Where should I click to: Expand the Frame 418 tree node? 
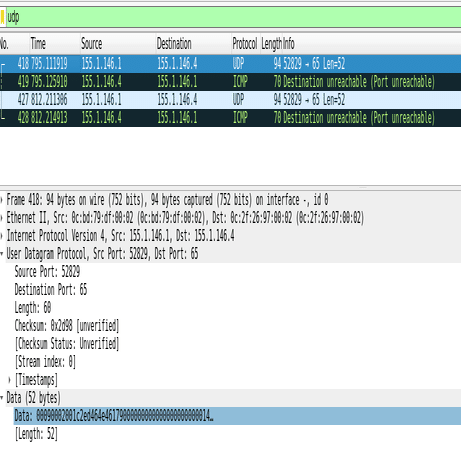(2, 200)
